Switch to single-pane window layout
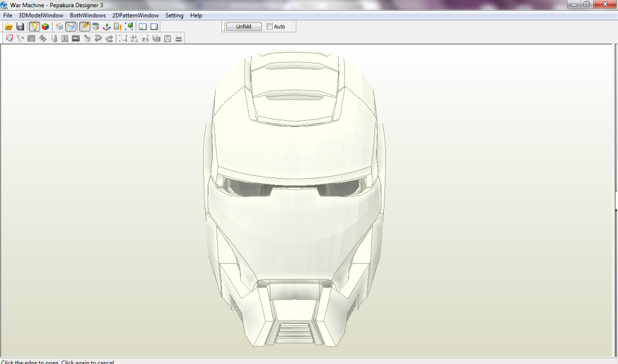This screenshot has height=364, width=618. coord(154,27)
